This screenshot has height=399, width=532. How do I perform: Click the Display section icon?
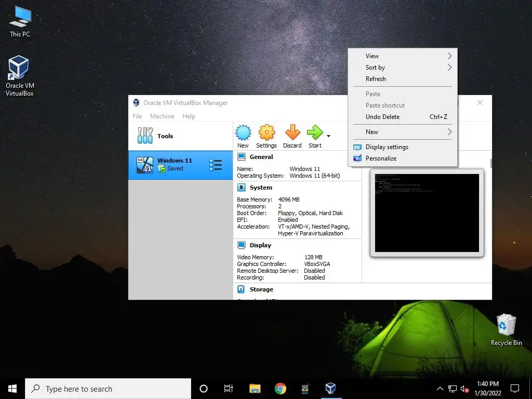241,245
